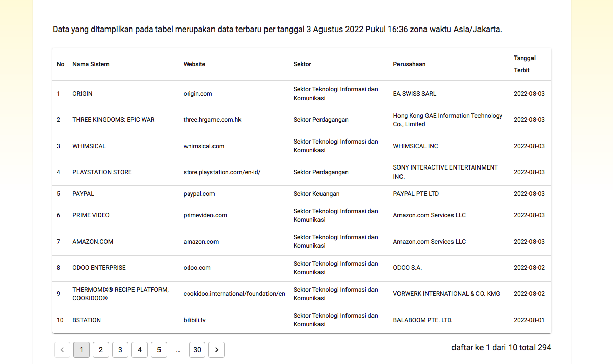
Task: Click date 2022-08-01 in BSTATION row
Action: (x=529, y=320)
